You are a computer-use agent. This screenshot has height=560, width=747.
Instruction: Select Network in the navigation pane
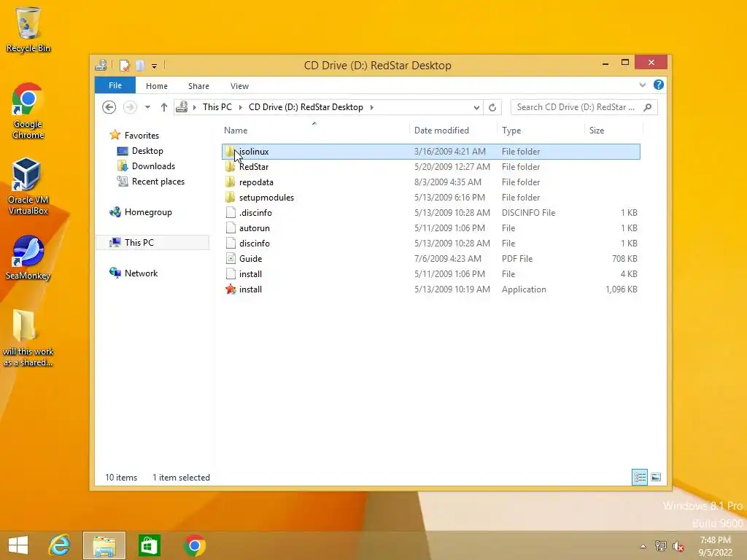pos(134,273)
